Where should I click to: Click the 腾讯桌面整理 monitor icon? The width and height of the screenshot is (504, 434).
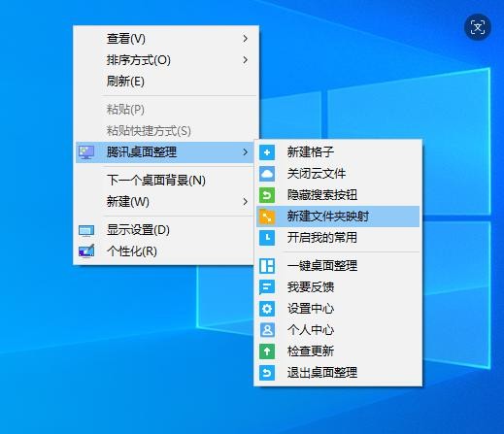point(86,152)
